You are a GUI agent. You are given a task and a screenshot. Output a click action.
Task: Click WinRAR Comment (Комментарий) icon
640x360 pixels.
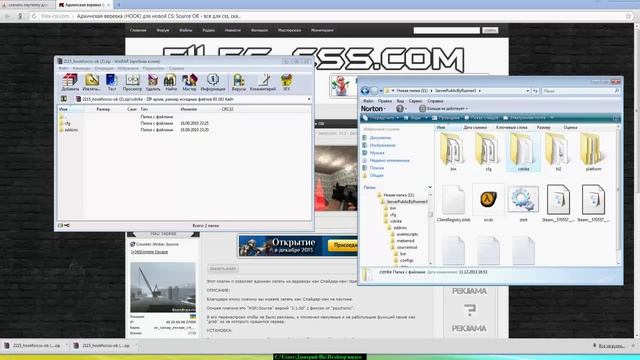(263, 82)
